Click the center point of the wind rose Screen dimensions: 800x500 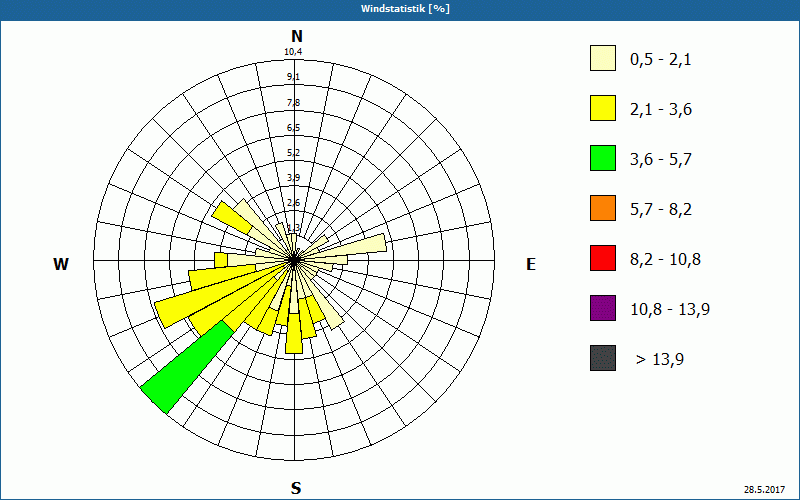coord(294,260)
